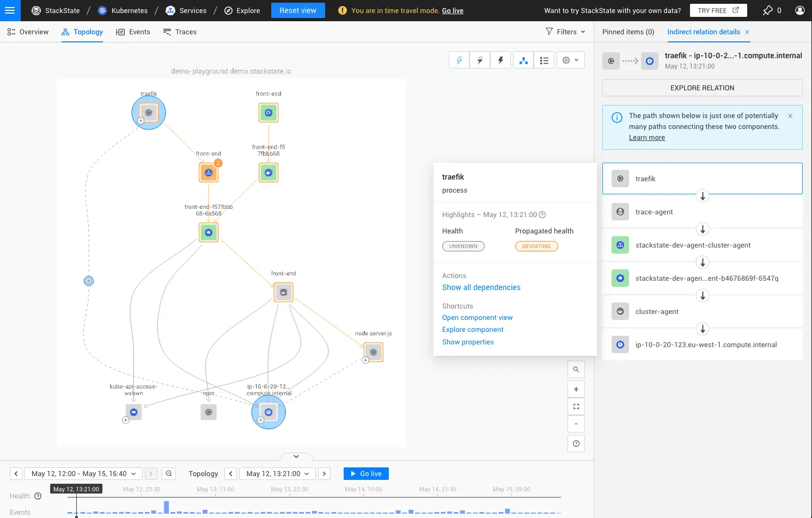Screen dimensions: 812x518
Task: Click the search magnifier in the graph controls
Action: 576,369
